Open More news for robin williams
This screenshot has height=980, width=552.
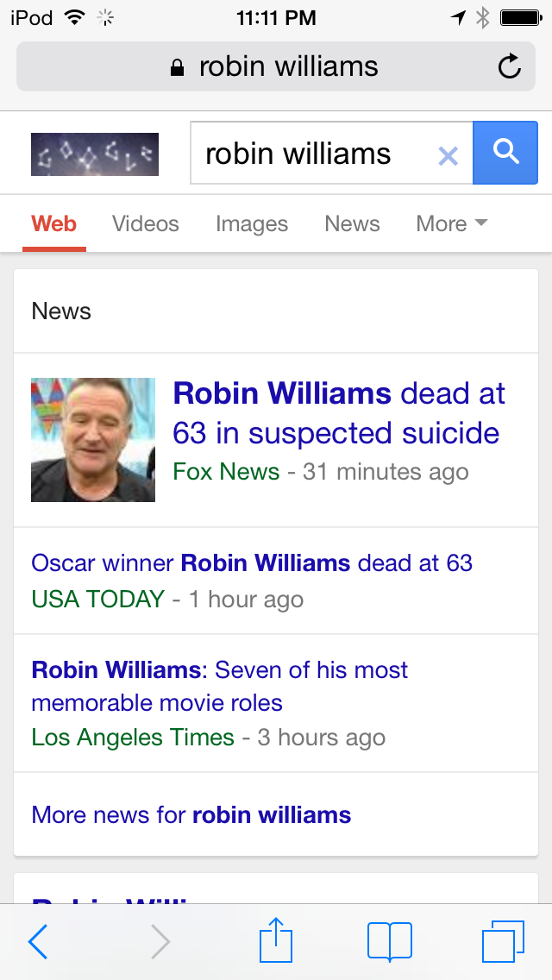coord(191,814)
